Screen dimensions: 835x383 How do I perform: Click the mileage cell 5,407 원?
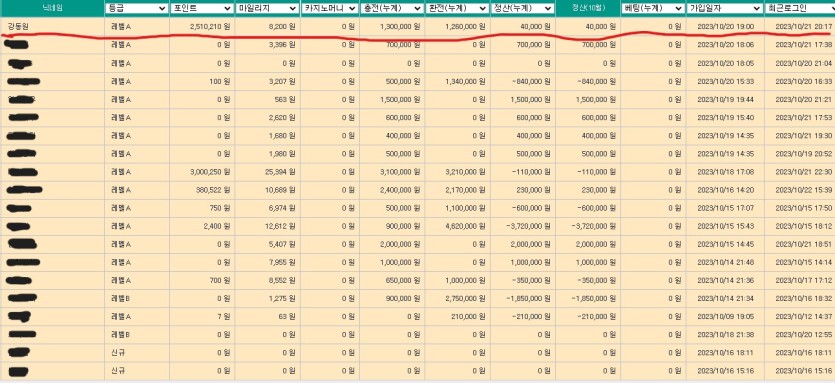coord(282,245)
